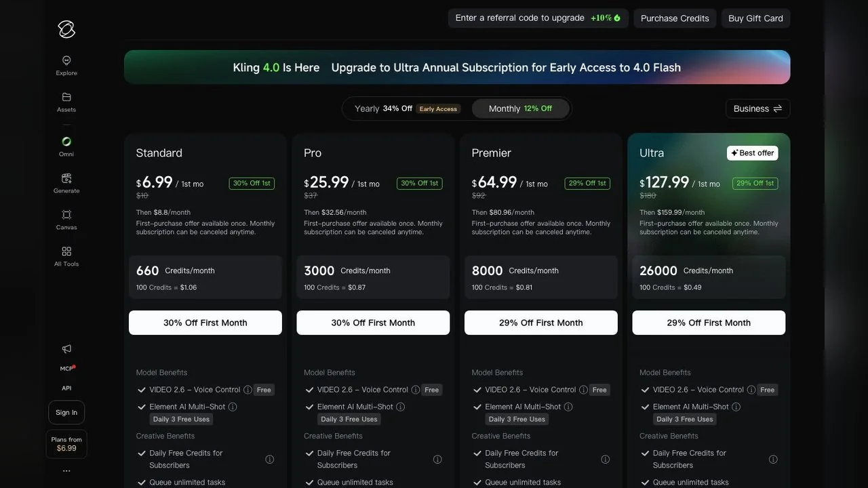
Task: Select Monthly 12% Off billing
Action: coord(520,108)
